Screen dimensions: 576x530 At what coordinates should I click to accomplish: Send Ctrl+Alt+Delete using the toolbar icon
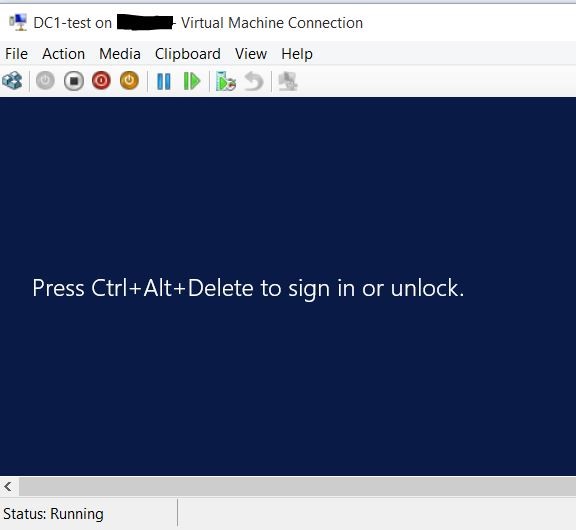12,81
